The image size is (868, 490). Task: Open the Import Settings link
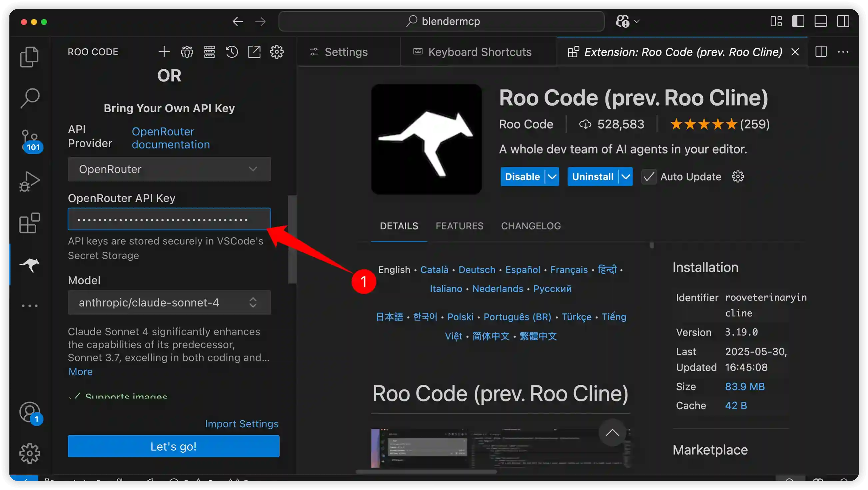[x=242, y=424]
